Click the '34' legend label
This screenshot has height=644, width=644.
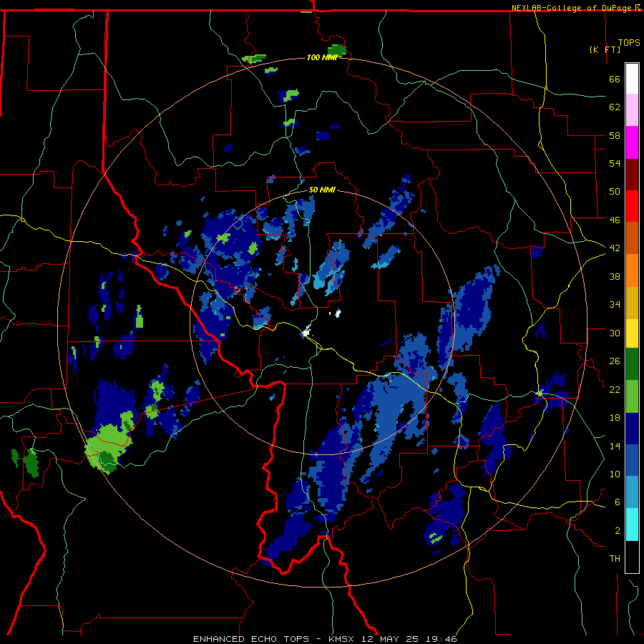[x=615, y=304]
